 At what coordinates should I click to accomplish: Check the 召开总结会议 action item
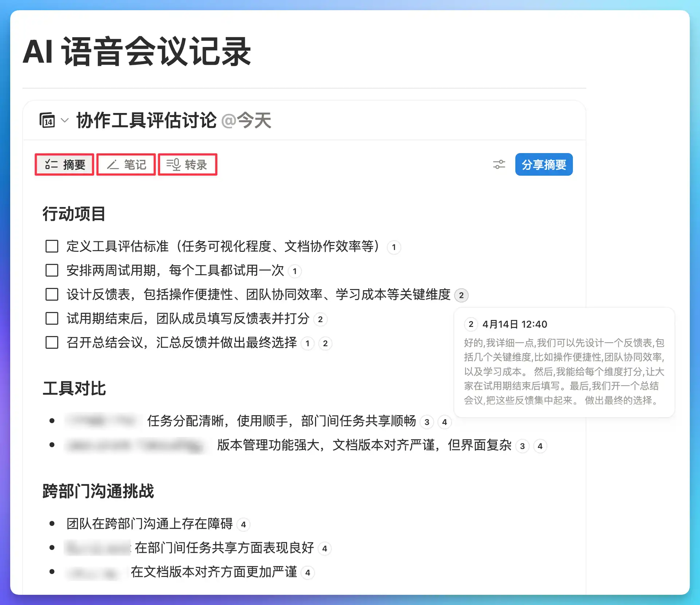52,343
